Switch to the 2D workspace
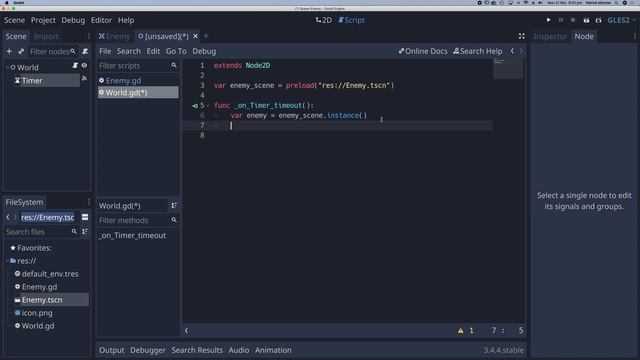640x360 pixels. point(323,20)
